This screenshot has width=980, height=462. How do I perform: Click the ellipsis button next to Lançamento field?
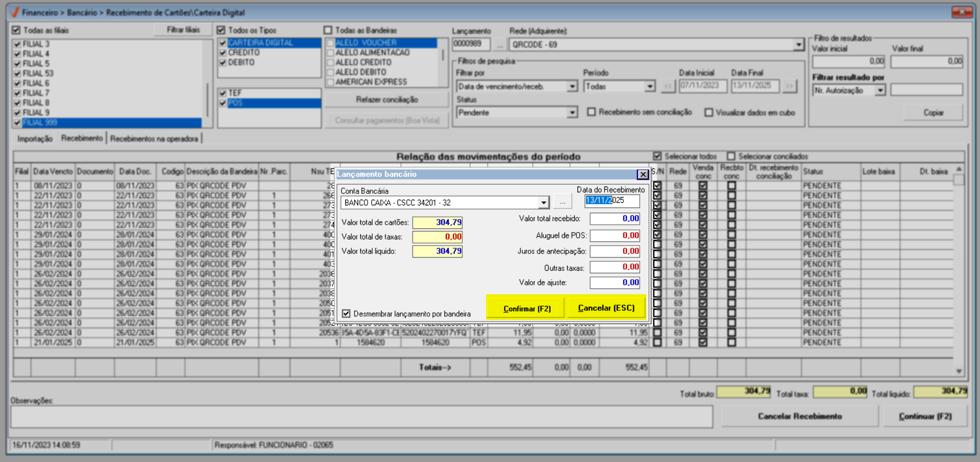500,45
